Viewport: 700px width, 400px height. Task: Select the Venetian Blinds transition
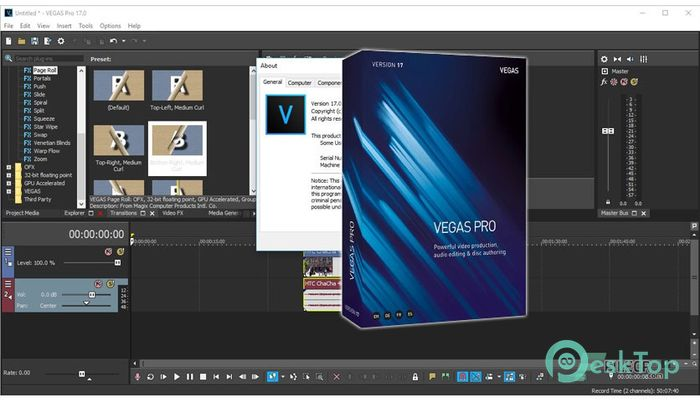click(x=52, y=143)
